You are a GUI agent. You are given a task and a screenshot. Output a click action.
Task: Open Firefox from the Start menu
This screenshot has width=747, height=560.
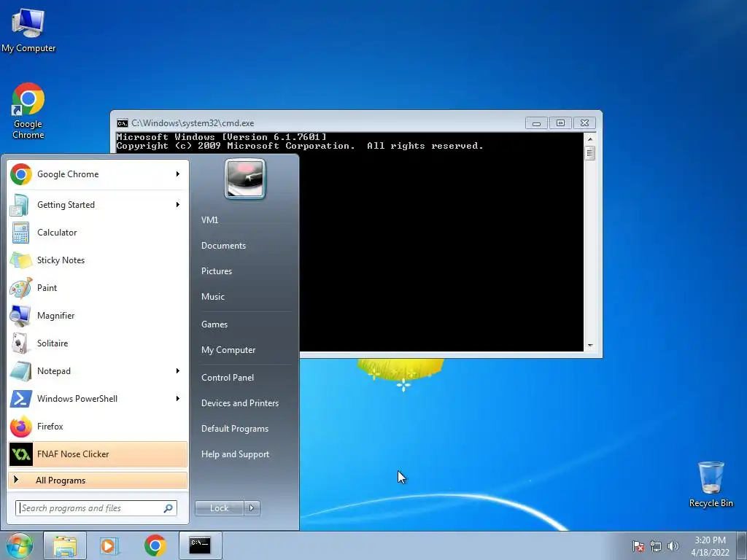pyautogui.click(x=98, y=426)
